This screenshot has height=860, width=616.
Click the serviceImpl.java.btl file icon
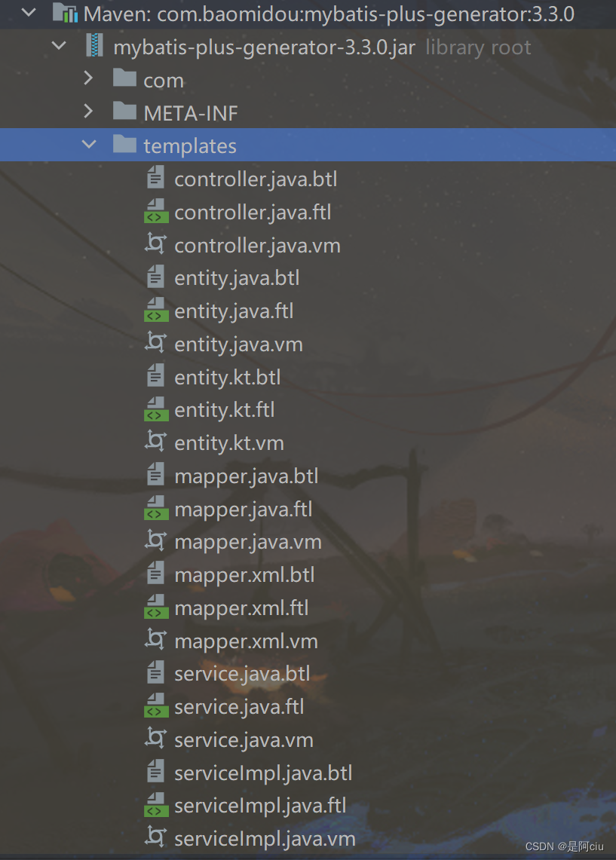[156, 771]
